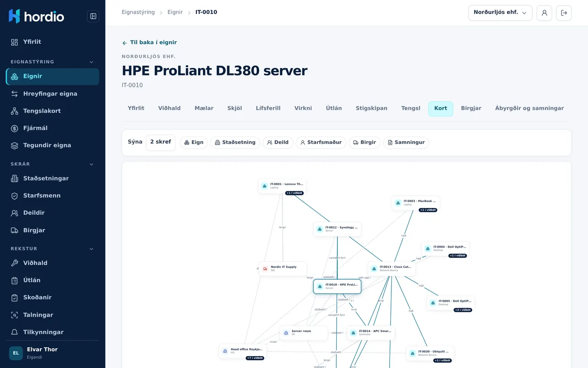Screen dimensions: 588x368
Task: Toggle the Deild filter chip
Action: (x=278, y=143)
